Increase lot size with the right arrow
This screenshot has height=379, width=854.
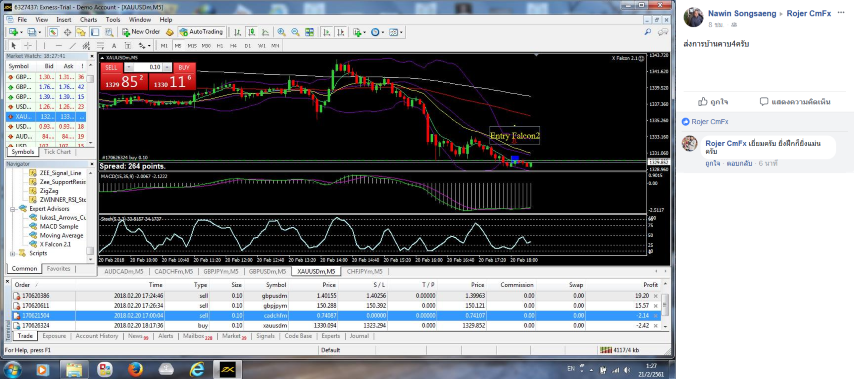coord(167,68)
